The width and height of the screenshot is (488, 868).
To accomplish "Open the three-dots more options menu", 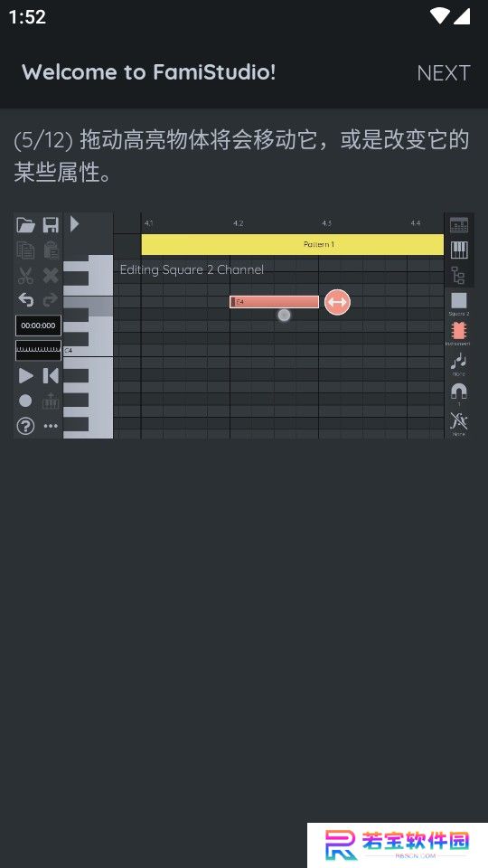I will tap(51, 426).
